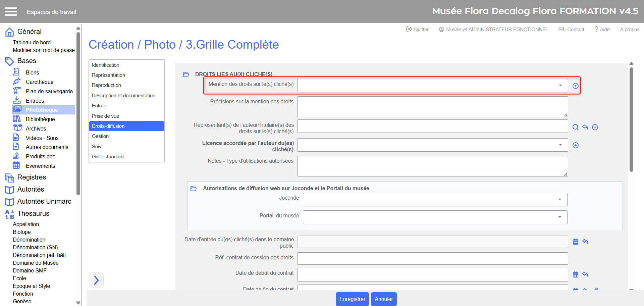This screenshot has height=306, width=644.
Task: Open the Mention des droits dropdown
Action: [x=432, y=86]
